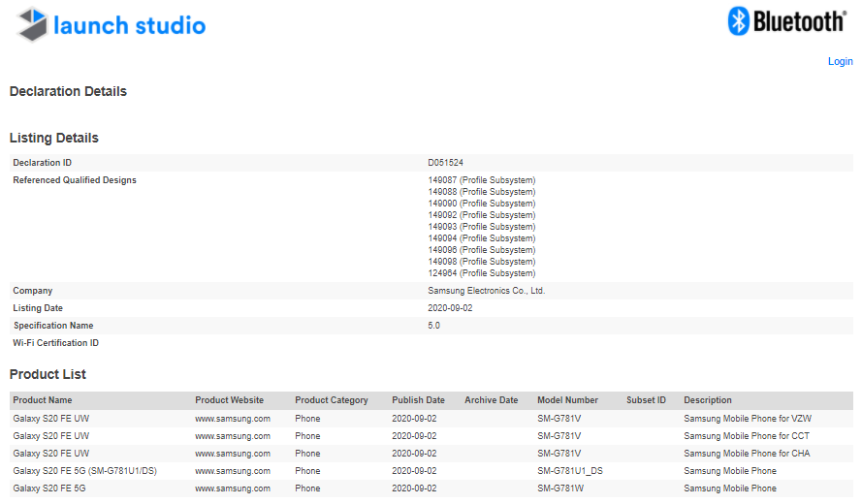Click the Wi-Fi Certification ID label
This screenshot has width=862, height=504.
(x=55, y=343)
